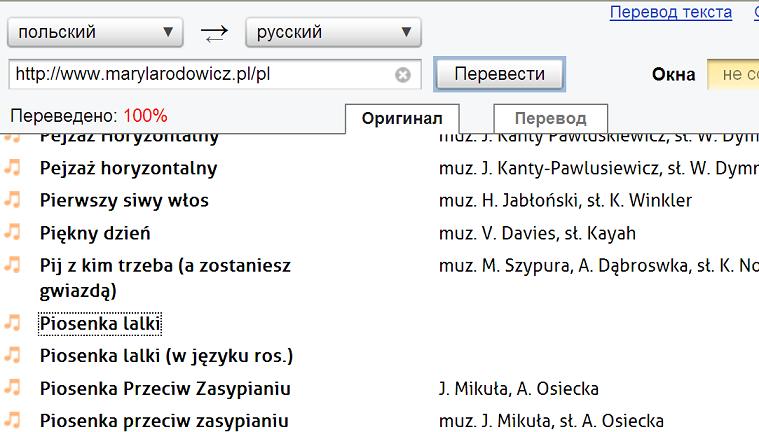The width and height of the screenshot is (759, 432).
Task: Click the URL input field
Action: click(214, 74)
